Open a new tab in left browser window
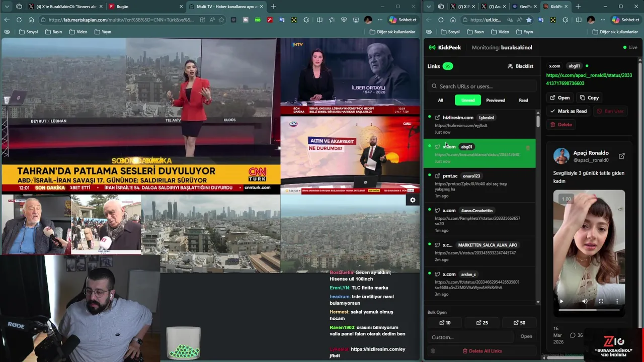The height and width of the screenshot is (362, 644). coord(273,7)
